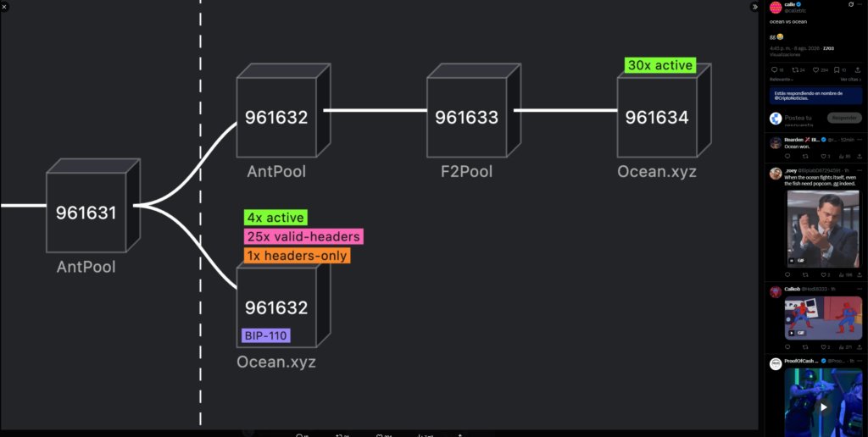The height and width of the screenshot is (437, 868).
Task: Like calle's post with 294 likes
Action: click(821, 69)
